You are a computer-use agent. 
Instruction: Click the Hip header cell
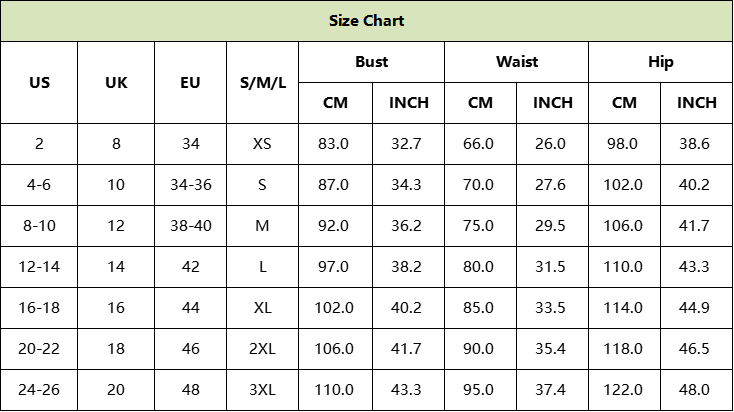[661, 62]
